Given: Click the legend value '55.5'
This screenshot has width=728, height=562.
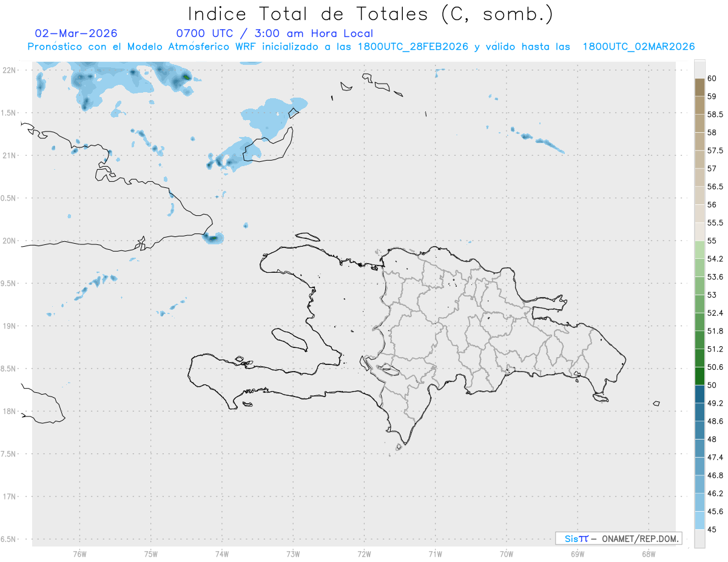Looking at the screenshot, I should click(715, 222).
